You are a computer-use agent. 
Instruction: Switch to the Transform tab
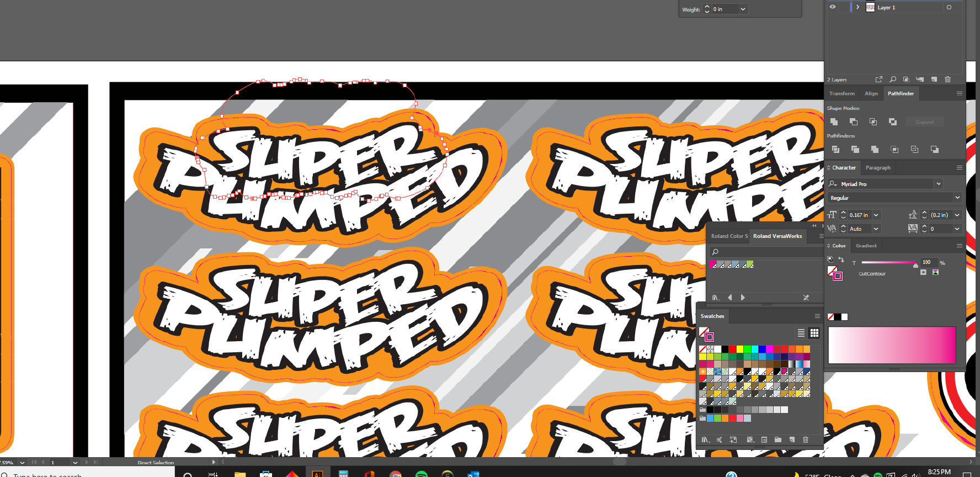(842, 94)
